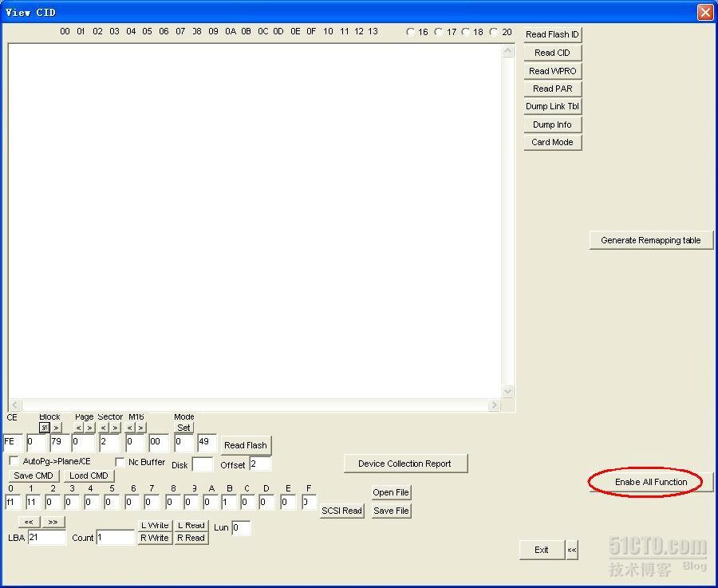718x588 pixels.
Task: Click the Block increment arrow button
Action: click(x=56, y=428)
